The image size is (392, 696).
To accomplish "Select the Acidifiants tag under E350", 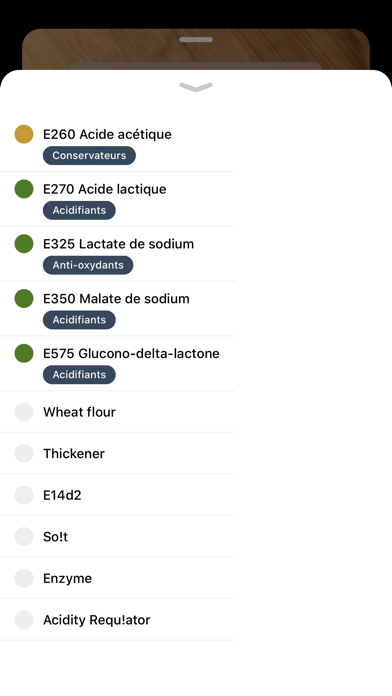I will 79,320.
